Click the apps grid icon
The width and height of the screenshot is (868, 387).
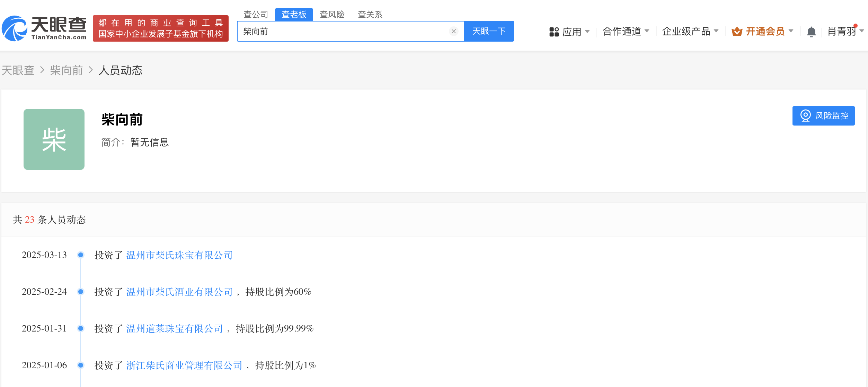point(554,32)
